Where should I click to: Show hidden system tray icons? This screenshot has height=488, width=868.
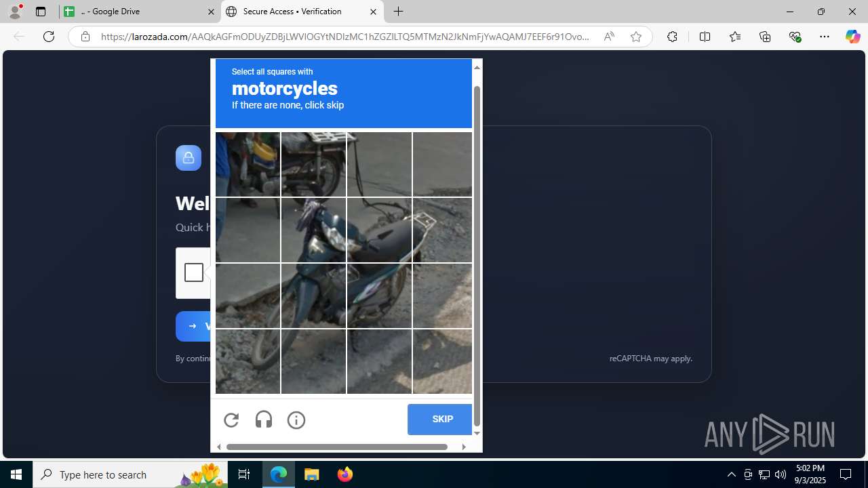[x=731, y=474]
